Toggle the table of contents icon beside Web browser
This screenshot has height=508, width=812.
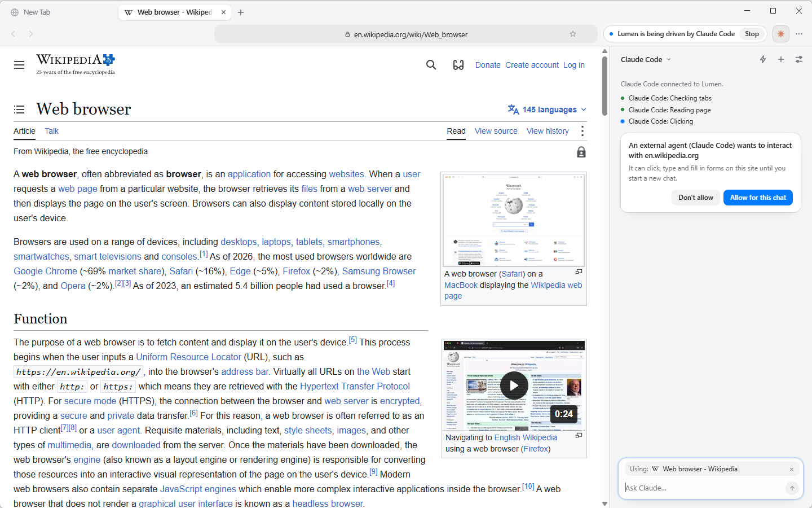pyautogui.click(x=19, y=110)
